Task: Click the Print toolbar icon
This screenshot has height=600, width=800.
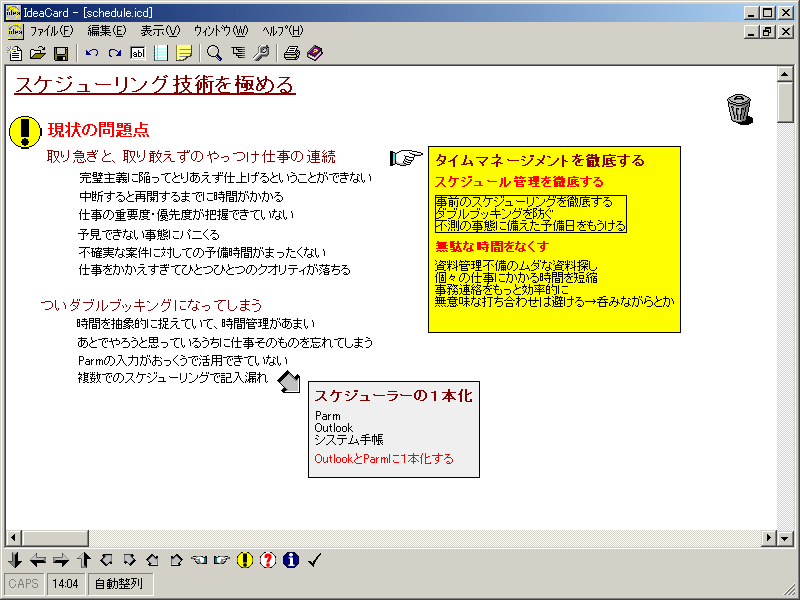Action: (x=292, y=53)
